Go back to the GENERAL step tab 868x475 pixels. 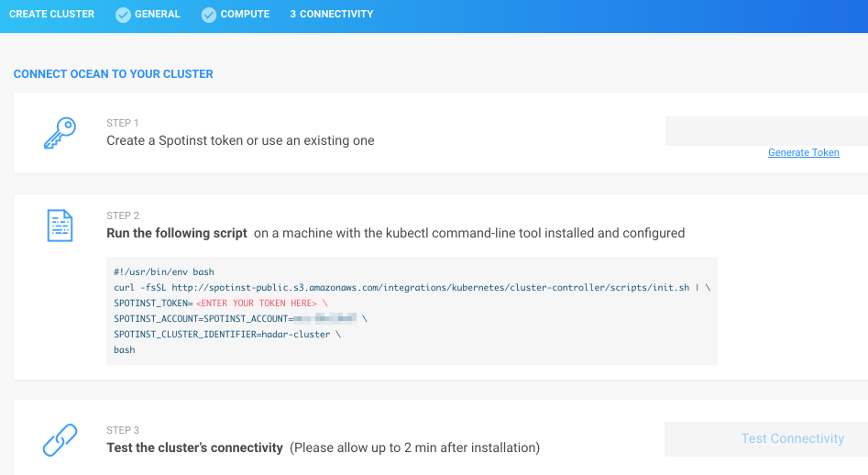click(x=157, y=15)
